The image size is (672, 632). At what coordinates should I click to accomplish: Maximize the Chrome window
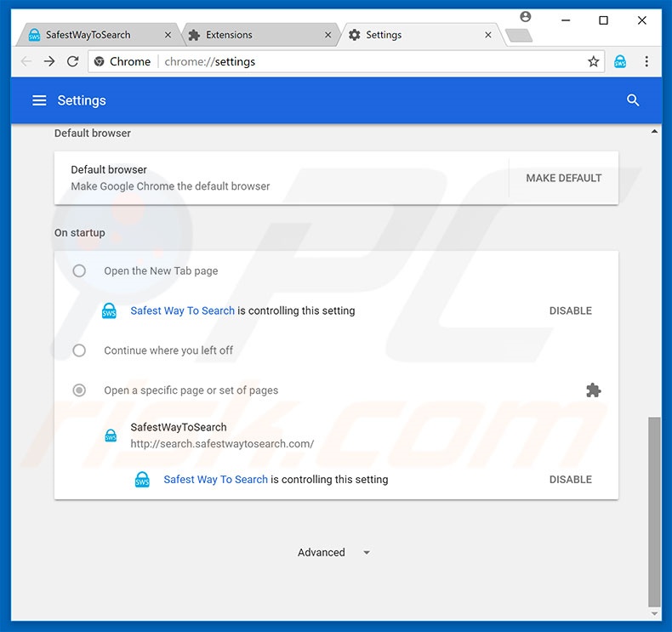point(603,20)
